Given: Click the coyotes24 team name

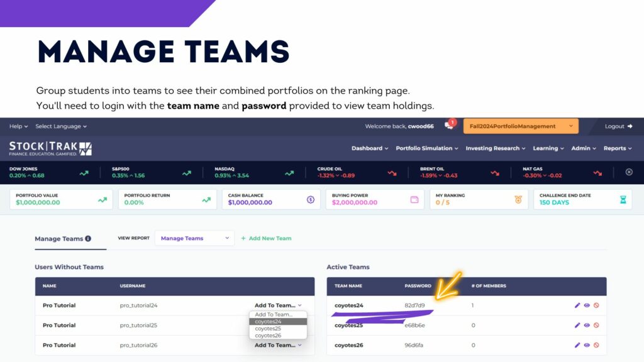Looking at the screenshot, I should click(348, 305).
